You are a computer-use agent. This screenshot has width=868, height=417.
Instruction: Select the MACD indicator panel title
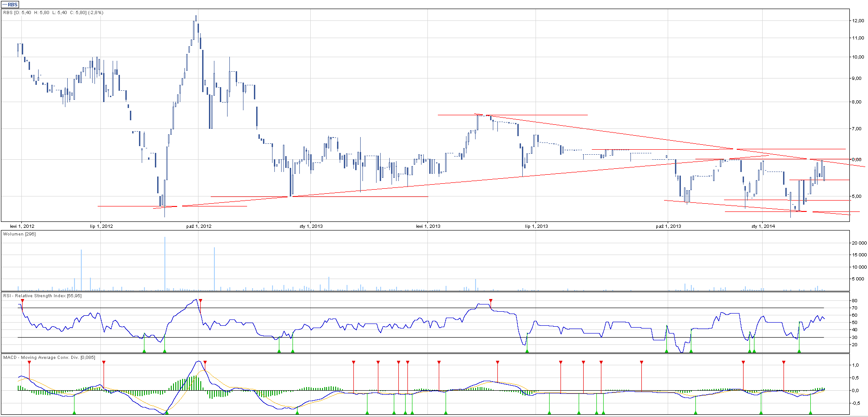49,358
